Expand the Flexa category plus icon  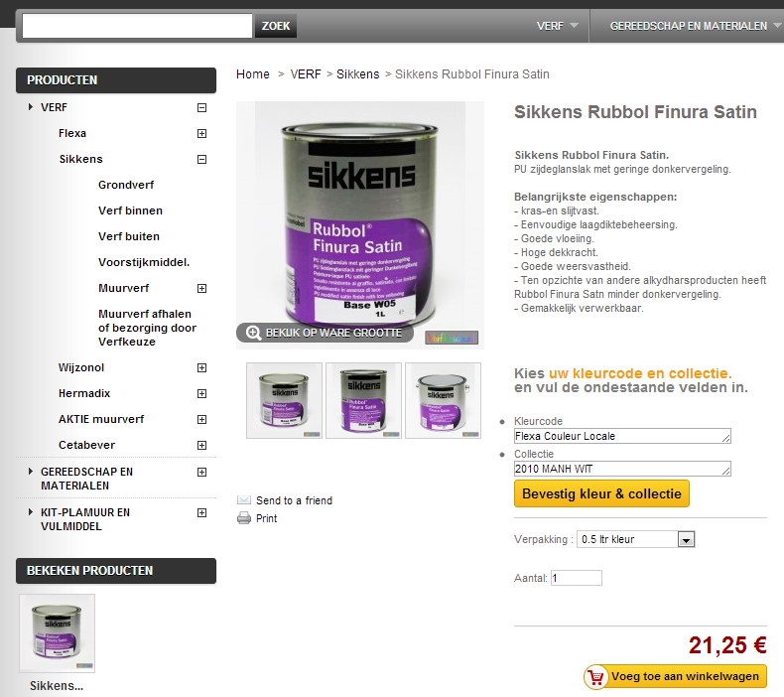202,134
